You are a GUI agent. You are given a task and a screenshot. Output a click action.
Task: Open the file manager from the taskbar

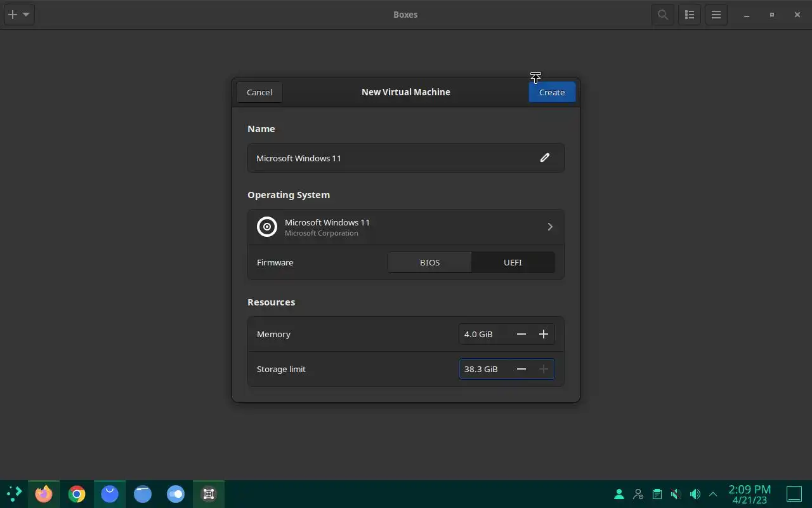point(143,493)
